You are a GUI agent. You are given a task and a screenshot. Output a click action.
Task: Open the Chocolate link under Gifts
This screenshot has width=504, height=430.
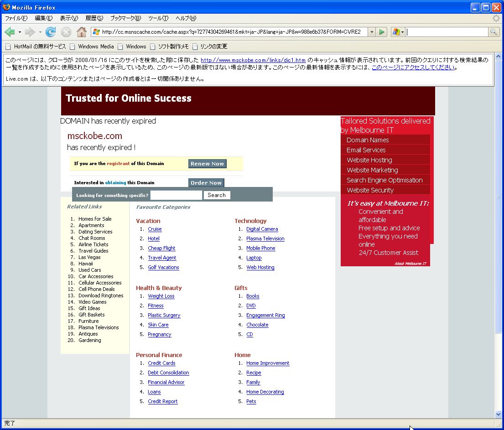(257, 325)
